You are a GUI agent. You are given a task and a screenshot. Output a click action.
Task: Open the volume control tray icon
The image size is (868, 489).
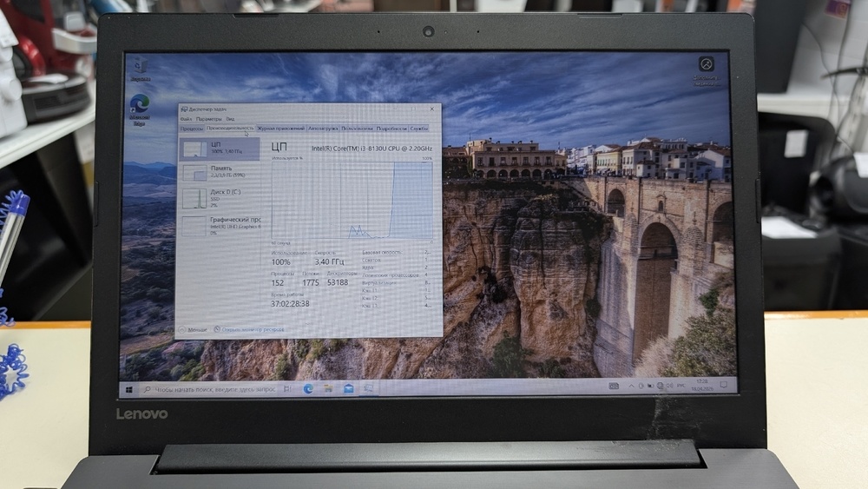[669, 386]
